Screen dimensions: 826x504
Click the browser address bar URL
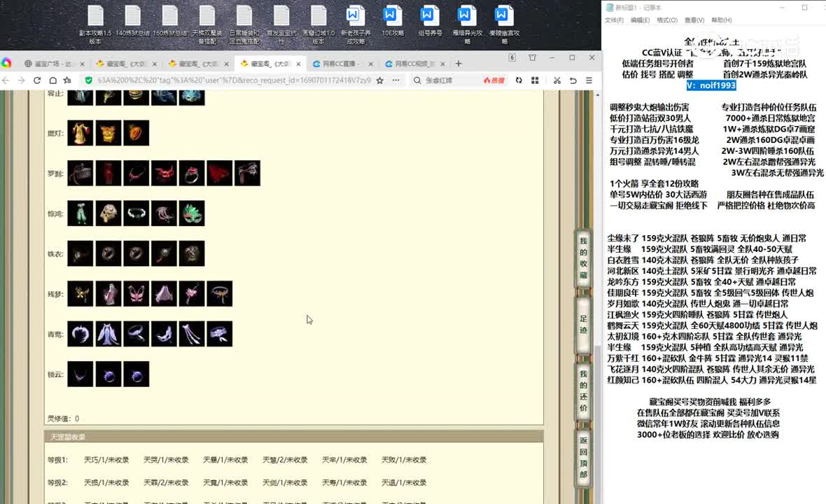tap(234, 80)
